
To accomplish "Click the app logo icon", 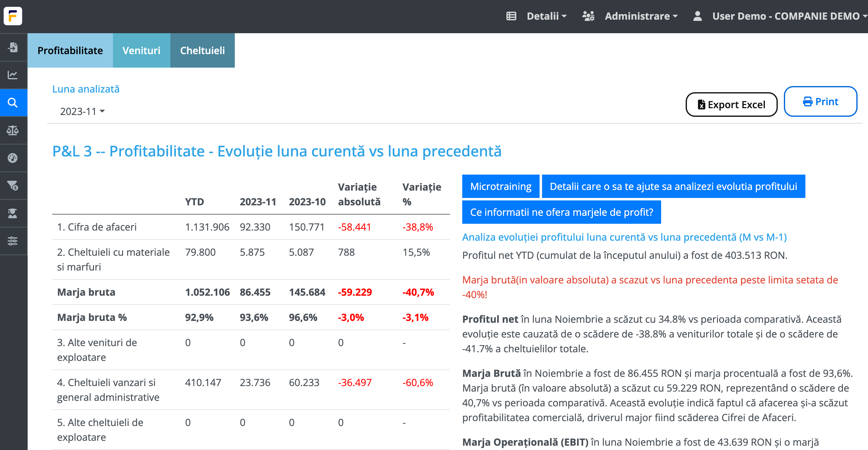I will [13, 16].
